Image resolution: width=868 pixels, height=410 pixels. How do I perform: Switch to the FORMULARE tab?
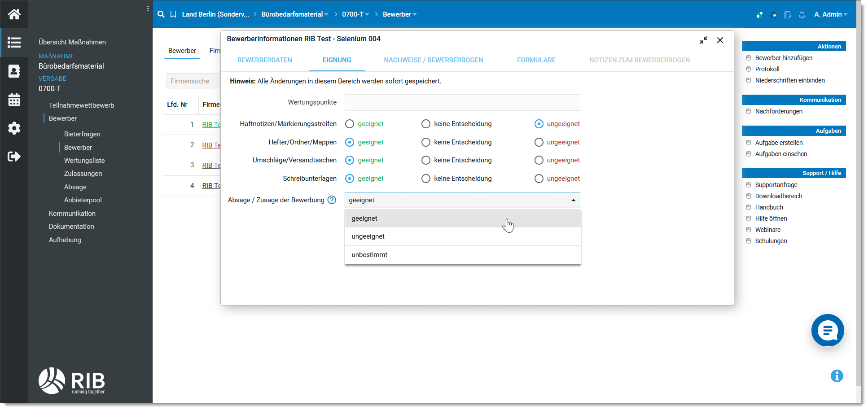coord(536,60)
